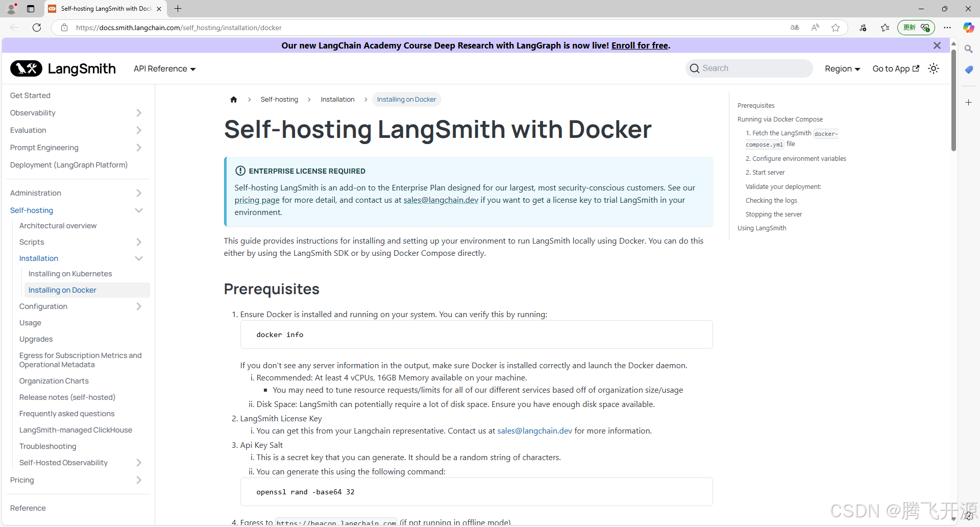Open Organization Charts page

[54, 381]
